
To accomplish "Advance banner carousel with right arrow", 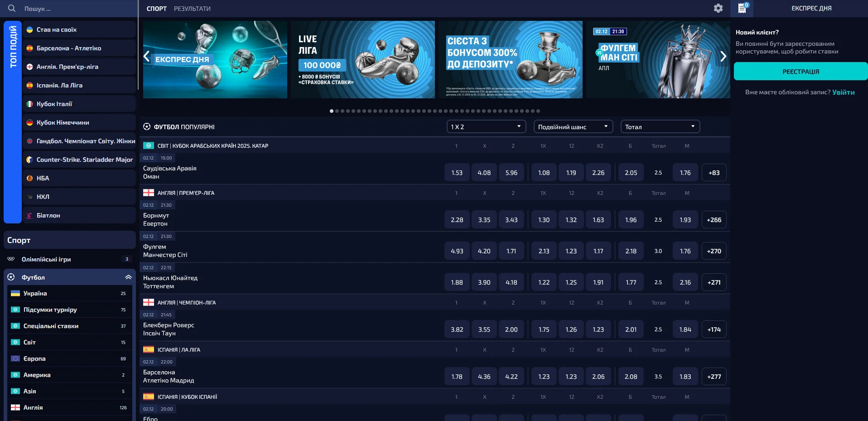I will click(x=723, y=57).
